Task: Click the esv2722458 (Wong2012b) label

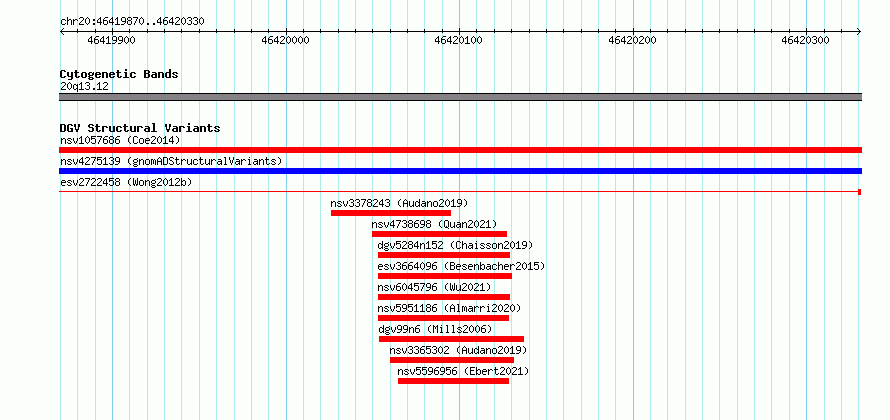Action: (x=126, y=182)
